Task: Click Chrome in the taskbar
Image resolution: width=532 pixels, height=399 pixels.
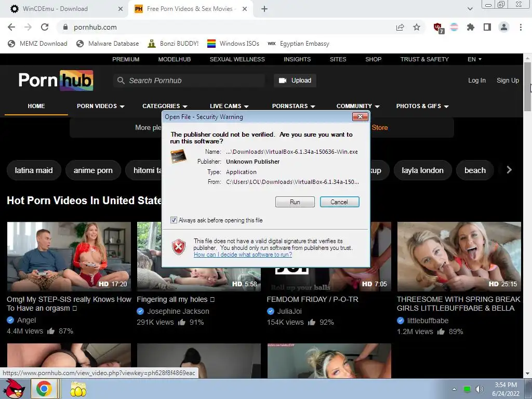Action: pos(44,389)
